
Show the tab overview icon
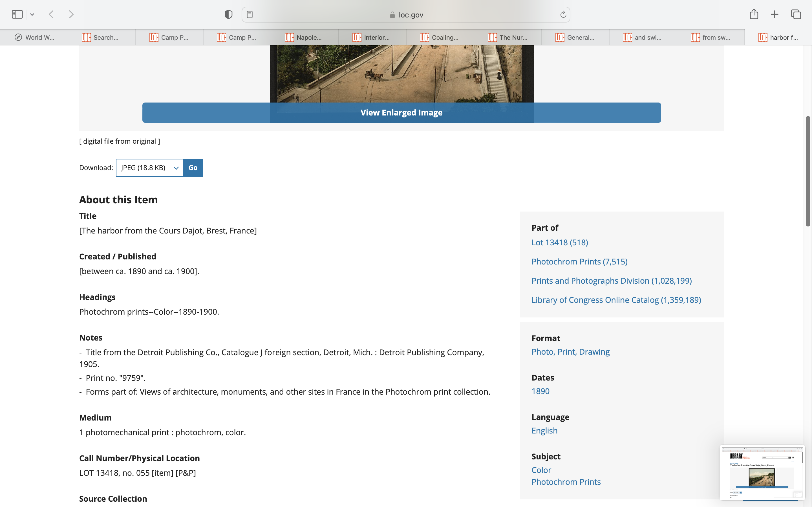click(x=796, y=14)
